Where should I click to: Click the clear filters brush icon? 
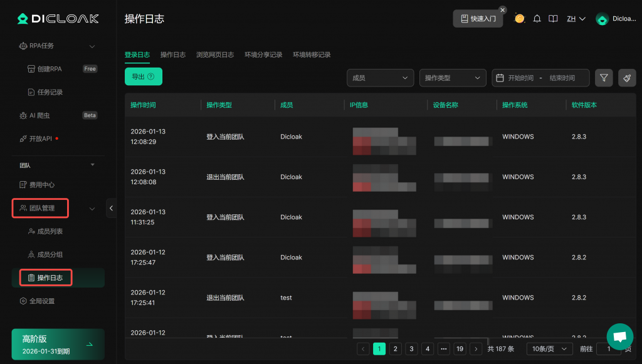627,78
